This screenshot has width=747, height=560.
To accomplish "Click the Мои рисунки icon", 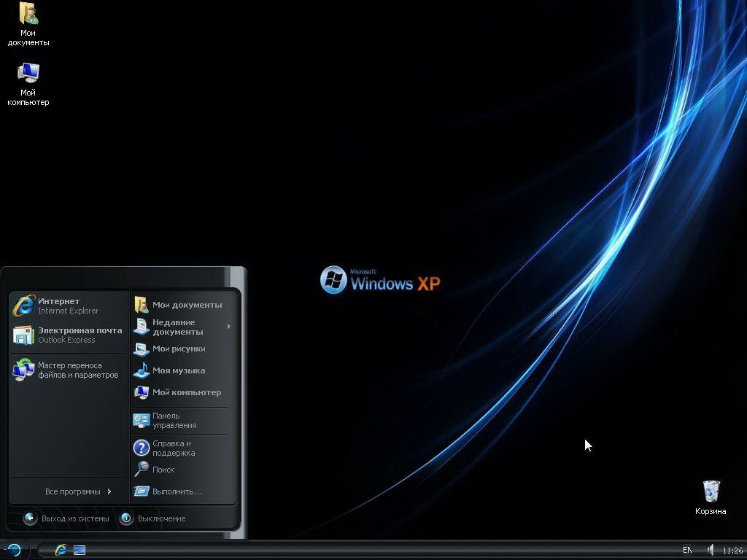I will (141, 349).
